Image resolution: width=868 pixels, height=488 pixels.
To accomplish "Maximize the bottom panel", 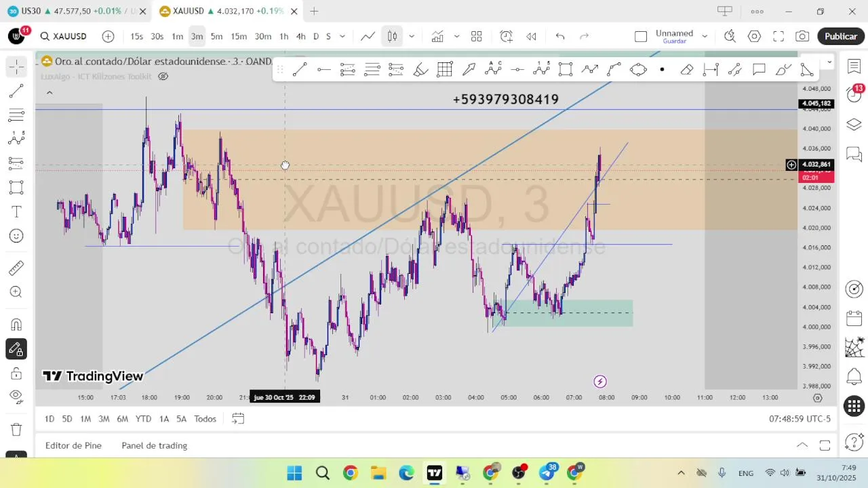I will [x=825, y=445].
